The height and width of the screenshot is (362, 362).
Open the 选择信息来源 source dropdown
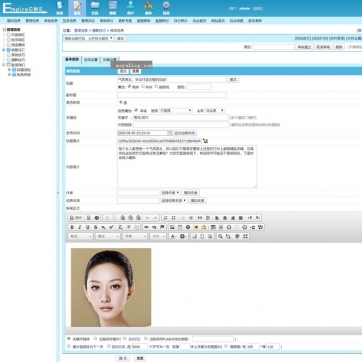173,201
